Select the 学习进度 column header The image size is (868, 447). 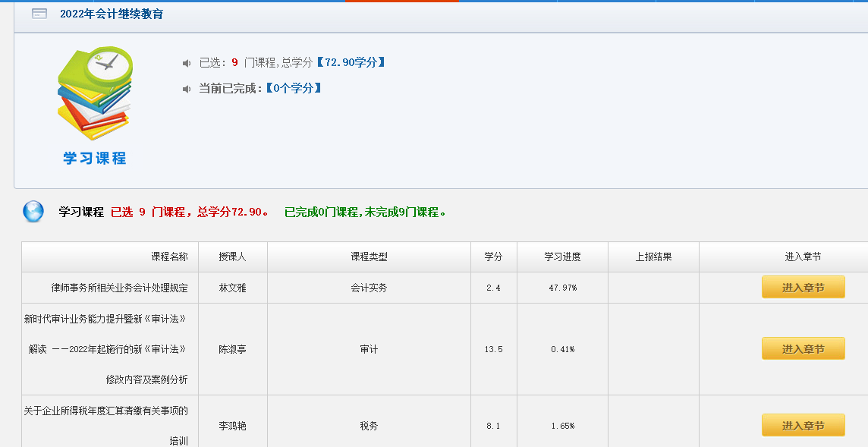tap(562, 257)
